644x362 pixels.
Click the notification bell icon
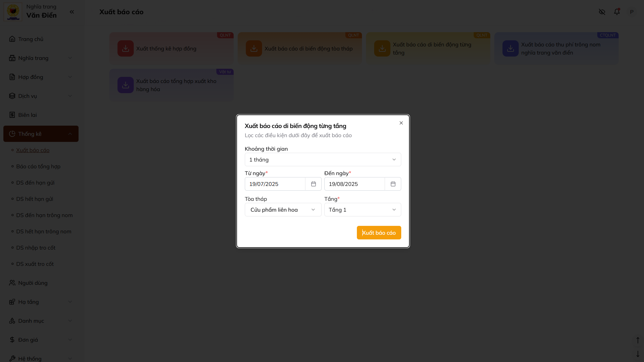pyautogui.click(x=617, y=12)
